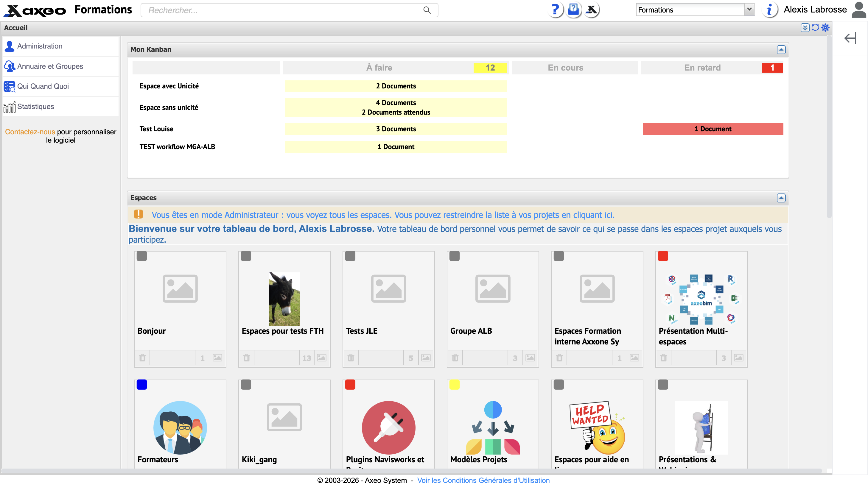Click the support mailbox icon in header
868x490 pixels.
coord(573,10)
